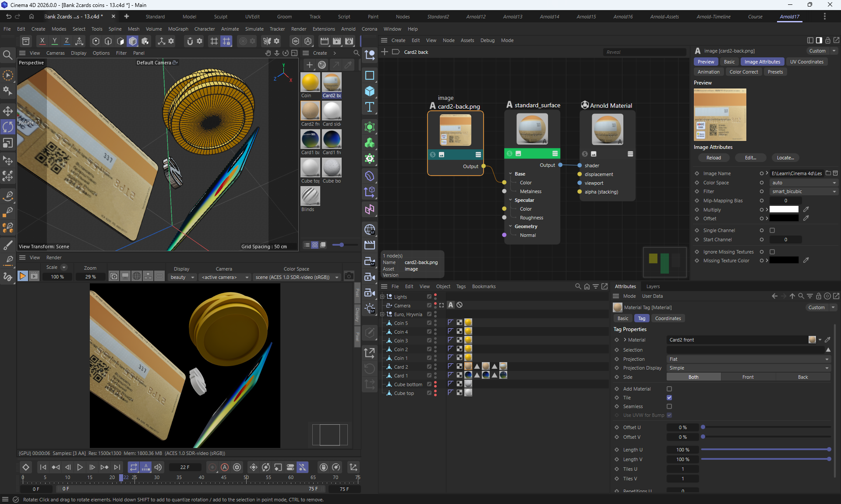Toggle the Tile checkbox off

click(669, 398)
